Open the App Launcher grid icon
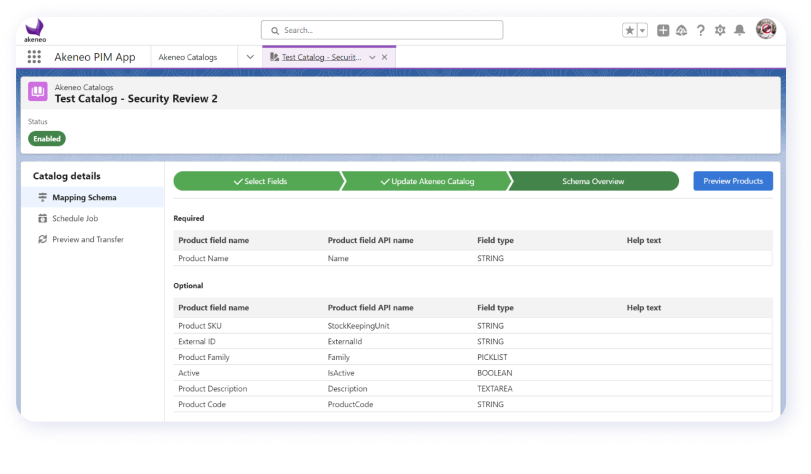 coord(34,57)
